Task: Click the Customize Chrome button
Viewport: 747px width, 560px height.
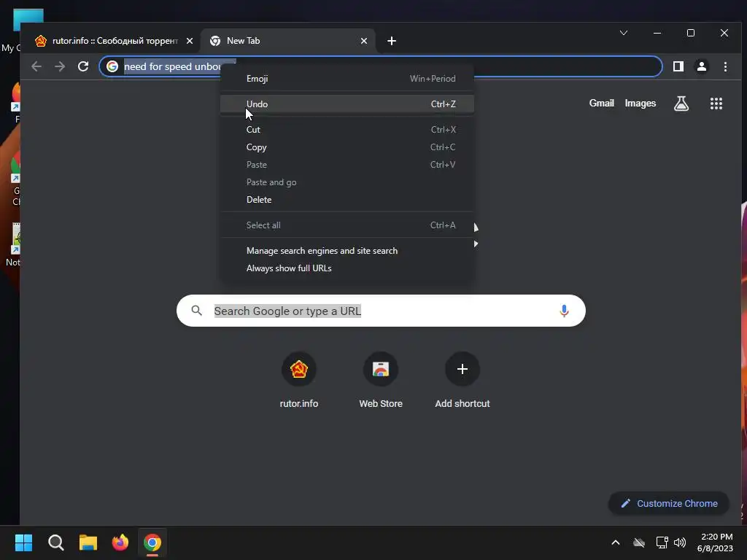Action: tap(669, 503)
